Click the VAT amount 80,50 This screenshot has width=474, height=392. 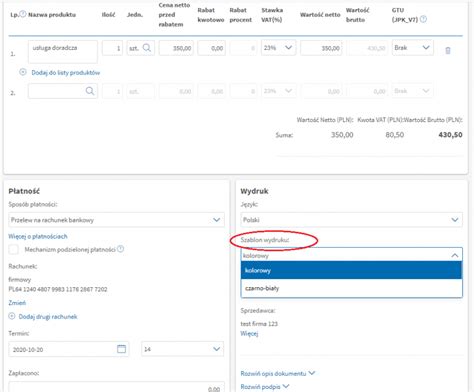click(x=394, y=135)
